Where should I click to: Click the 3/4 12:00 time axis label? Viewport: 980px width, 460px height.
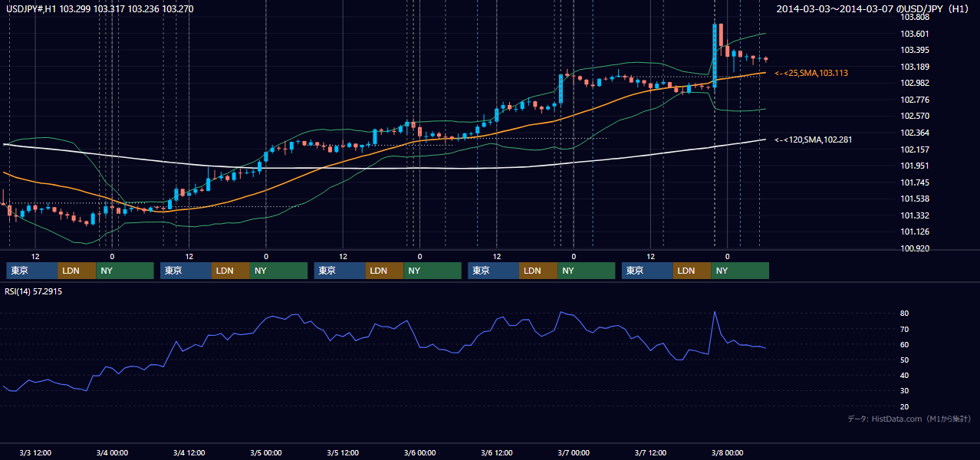189,453
